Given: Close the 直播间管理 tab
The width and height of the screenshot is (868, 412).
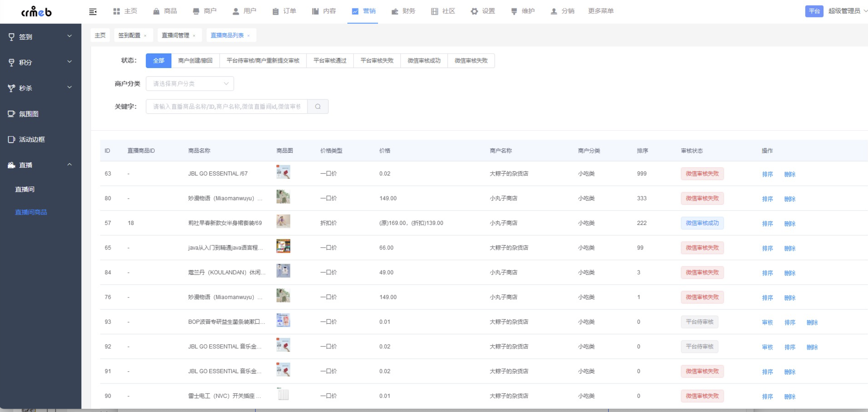Looking at the screenshot, I should pos(194,36).
